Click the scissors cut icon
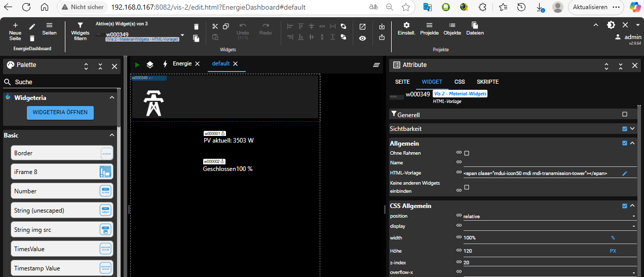Viewport: 644px width, 277px height. click(x=215, y=27)
